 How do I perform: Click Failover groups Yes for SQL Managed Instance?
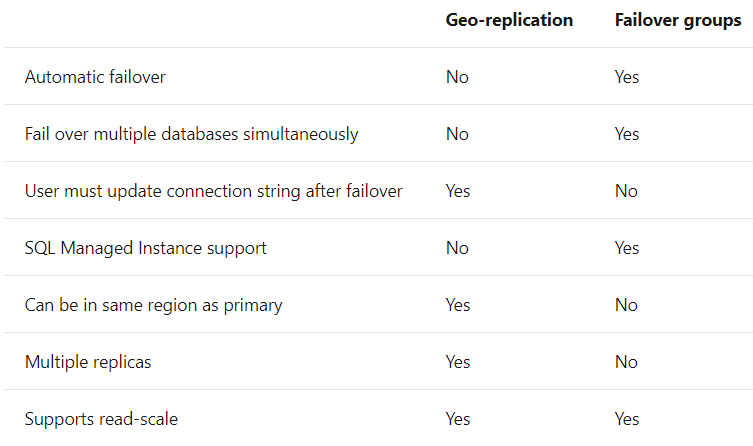[627, 248]
